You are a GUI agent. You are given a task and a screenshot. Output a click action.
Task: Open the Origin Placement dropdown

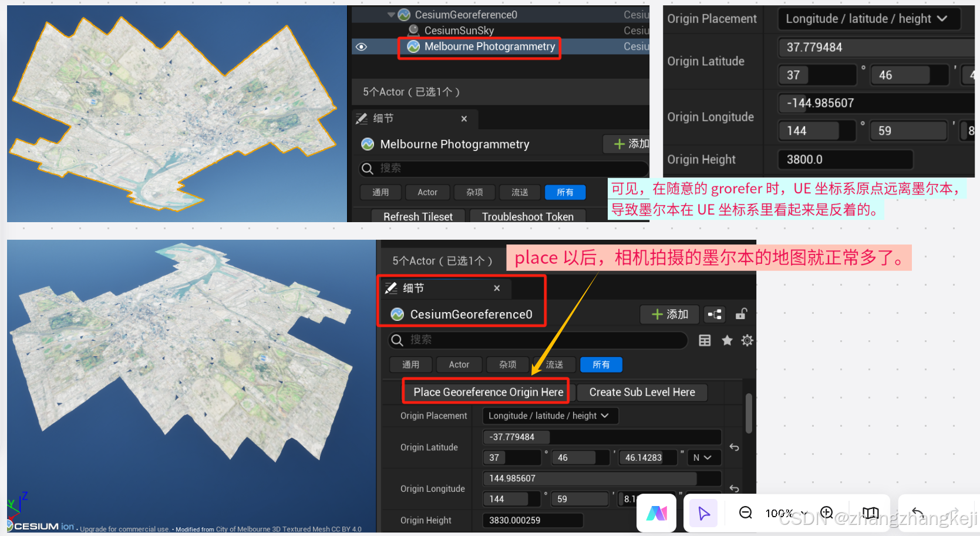pyautogui.click(x=550, y=416)
